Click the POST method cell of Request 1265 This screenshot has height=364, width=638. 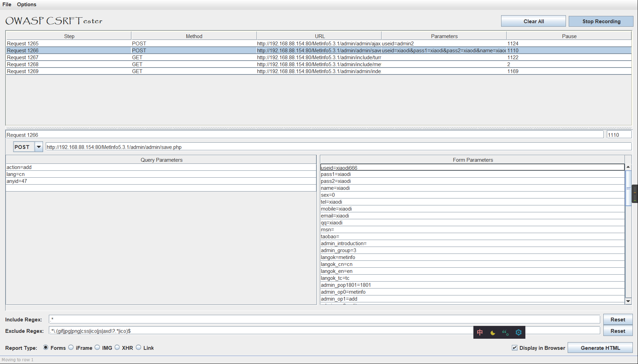pos(194,44)
